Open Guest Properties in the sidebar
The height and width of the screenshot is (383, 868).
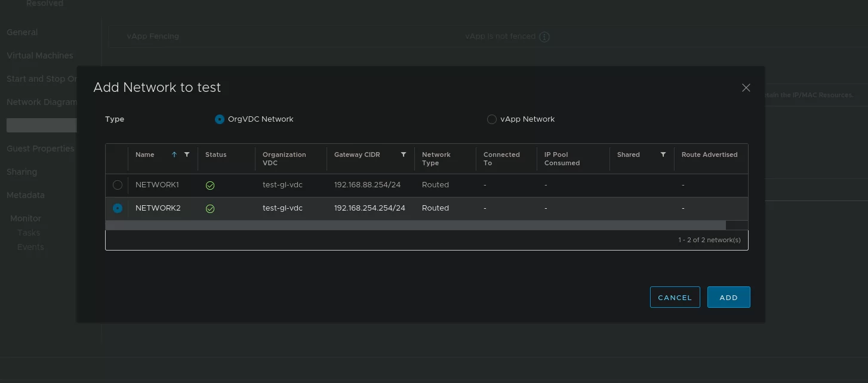40,149
